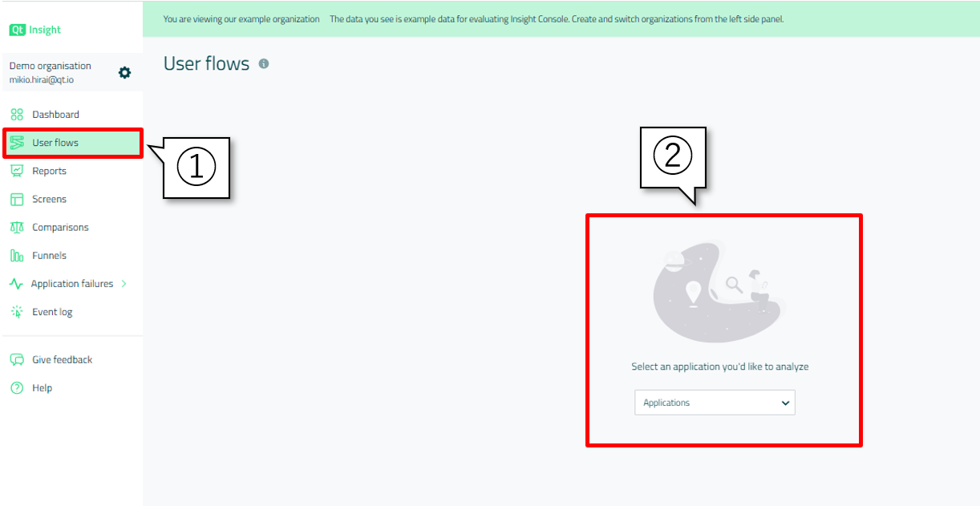Viewport: 980px width, 506px height.
Task: Click the Application failures pulse icon
Action: tap(16, 284)
